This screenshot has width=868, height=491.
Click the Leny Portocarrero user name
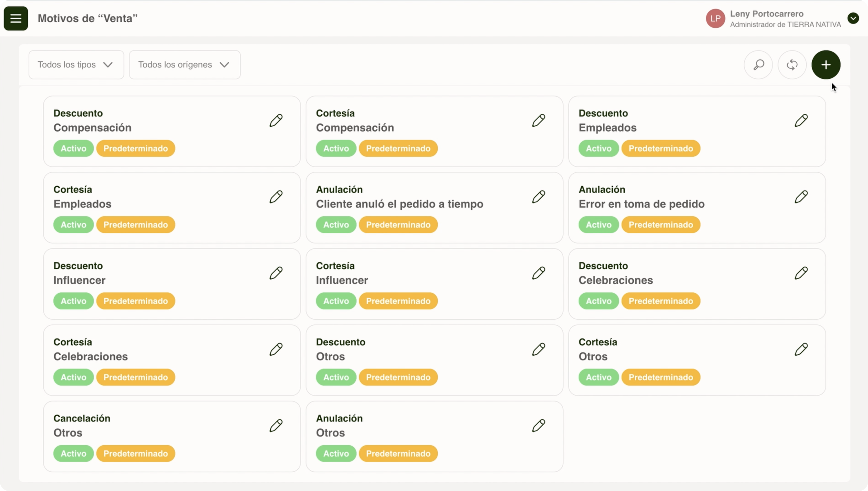767,14
